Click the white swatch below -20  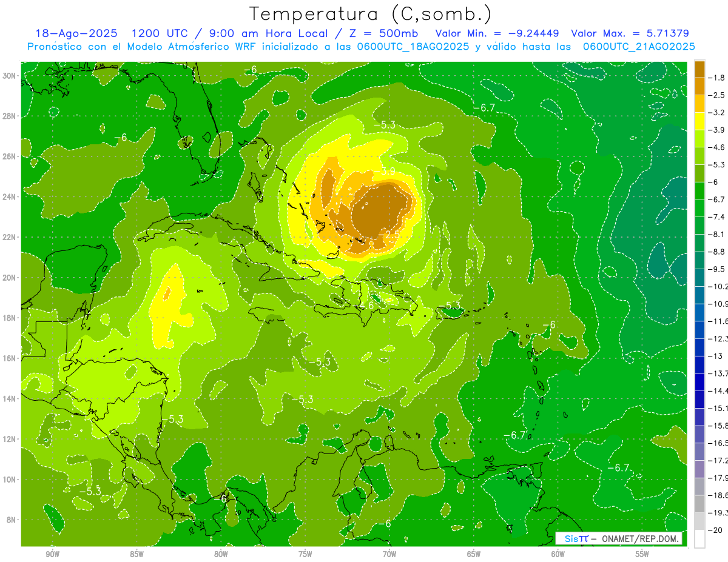(699, 538)
